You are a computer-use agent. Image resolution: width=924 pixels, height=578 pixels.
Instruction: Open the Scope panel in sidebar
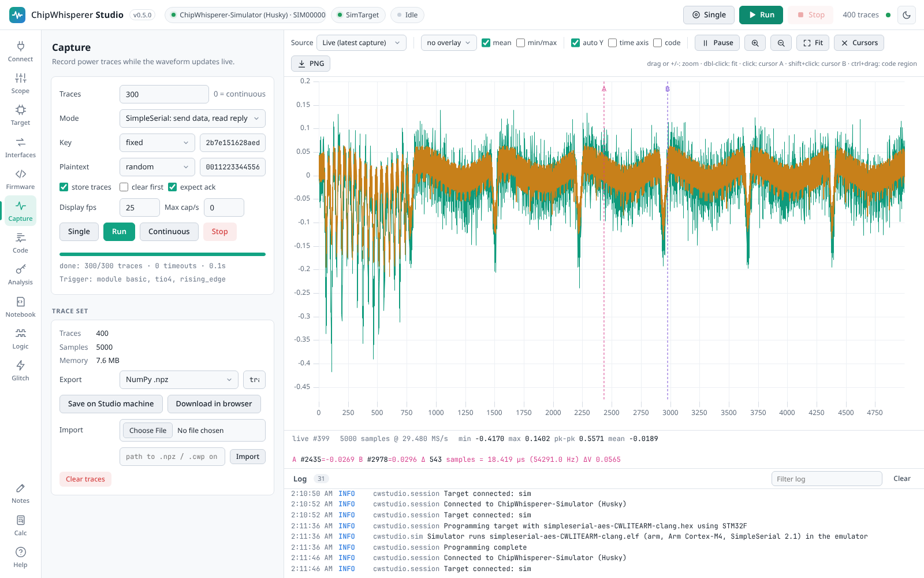[x=20, y=83]
